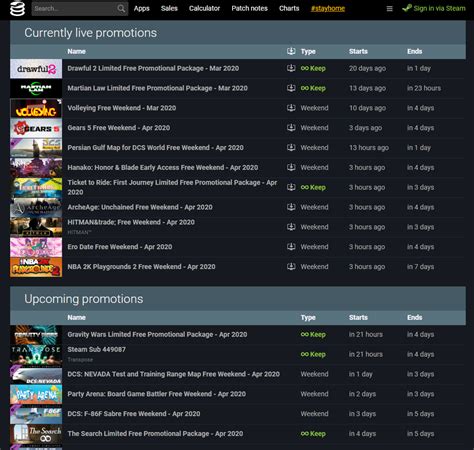474x450 pixels.
Task: Click the install icon in the Gears 5 row
Action: tap(291, 128)
